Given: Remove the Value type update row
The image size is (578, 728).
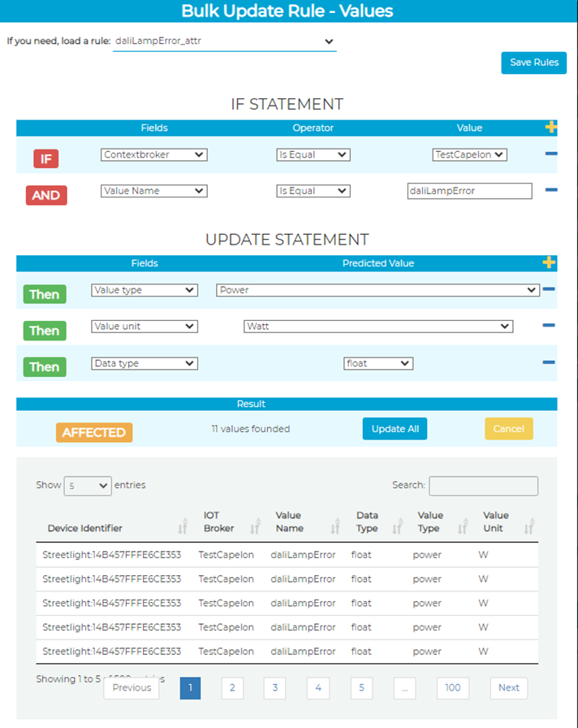Looking at the screenshot, I should click(x=549, y=289).
